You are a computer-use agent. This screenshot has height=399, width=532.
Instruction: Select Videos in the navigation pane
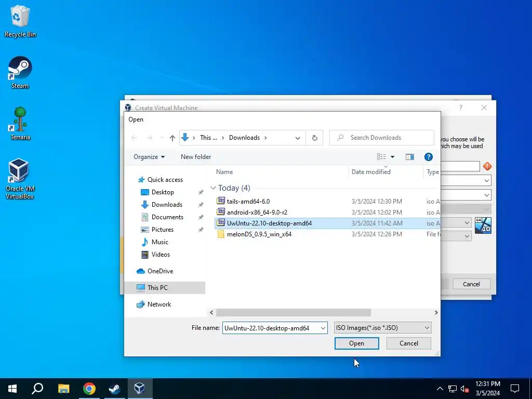pyautogui.click(x=161, y=255)
